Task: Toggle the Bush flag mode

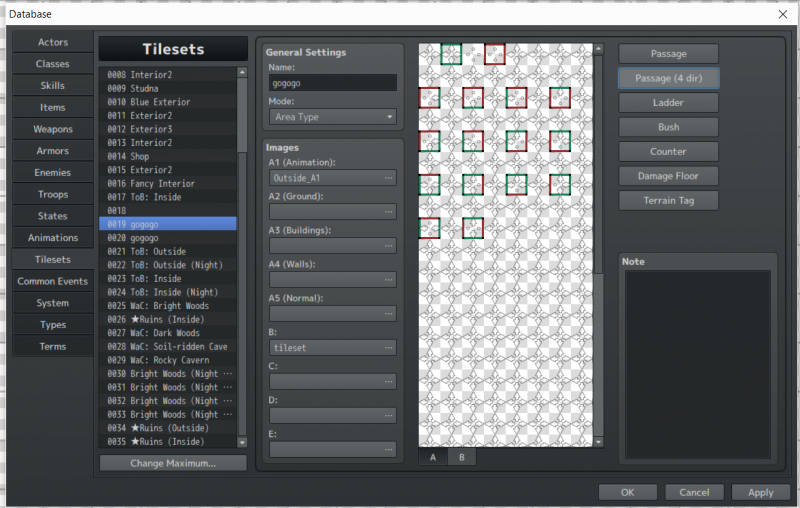Action: (668, 127)
